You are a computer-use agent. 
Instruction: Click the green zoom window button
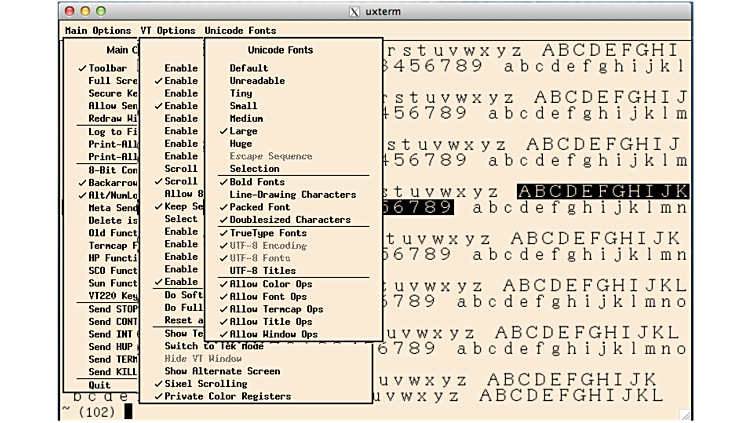click(x=102, y=11)
